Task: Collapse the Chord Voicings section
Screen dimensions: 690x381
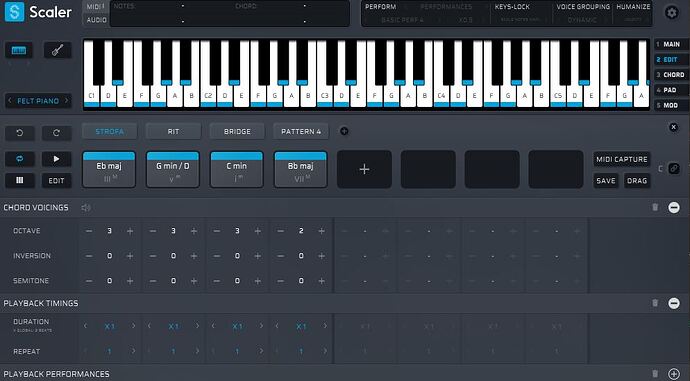Action: click(674, 207)
